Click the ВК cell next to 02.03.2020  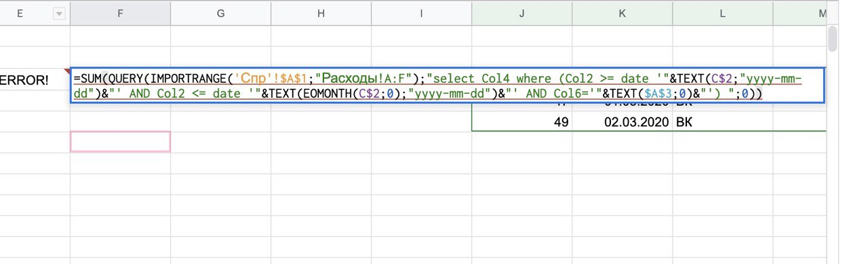click(722, 122)
